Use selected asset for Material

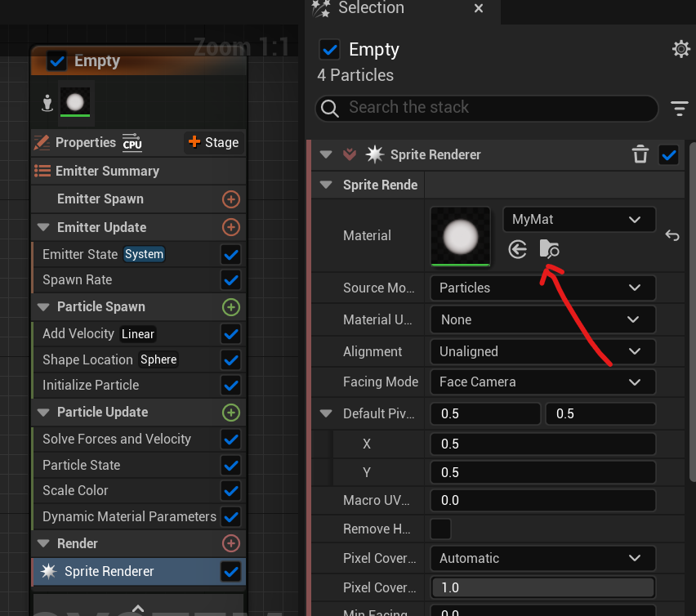tap(518, 249)
